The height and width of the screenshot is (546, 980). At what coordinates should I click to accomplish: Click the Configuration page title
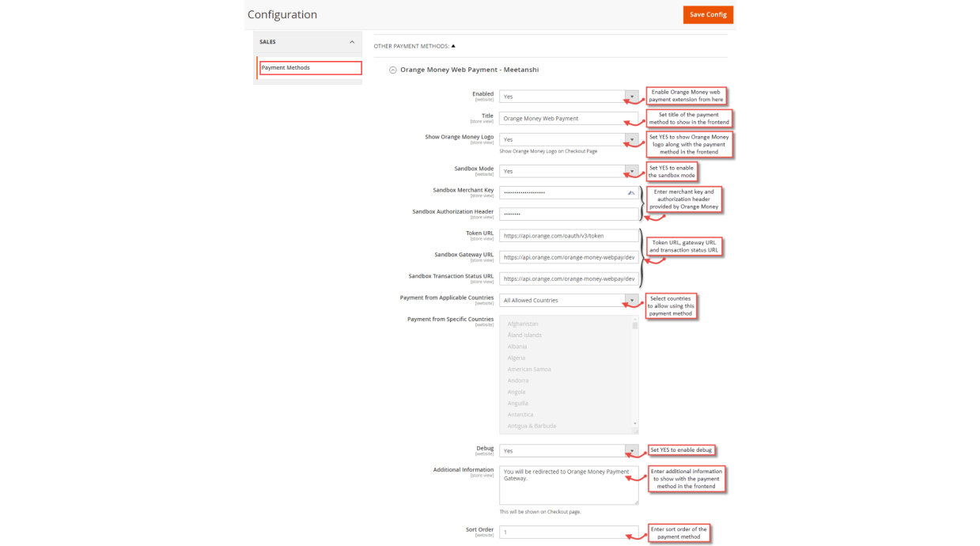pyautogui.click(x=282, y=15)
